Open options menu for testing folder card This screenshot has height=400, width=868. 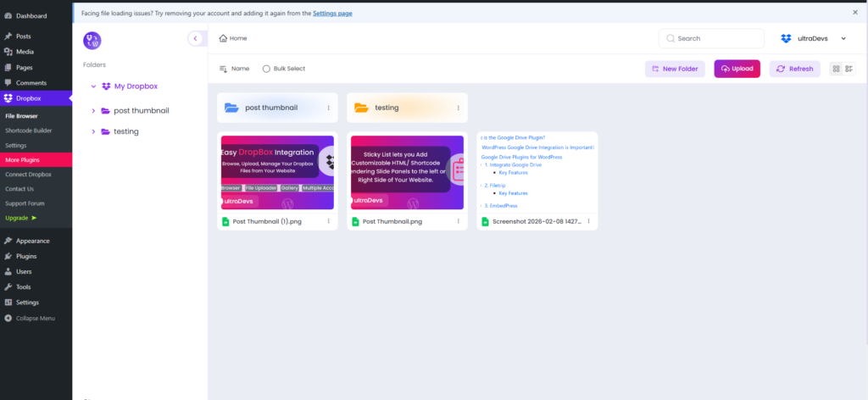click(458, 108)
